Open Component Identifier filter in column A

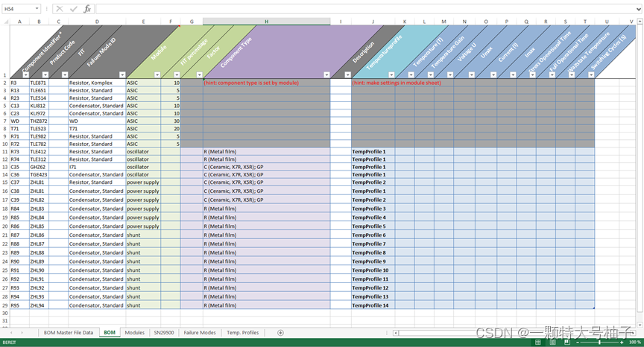[26, 74]
